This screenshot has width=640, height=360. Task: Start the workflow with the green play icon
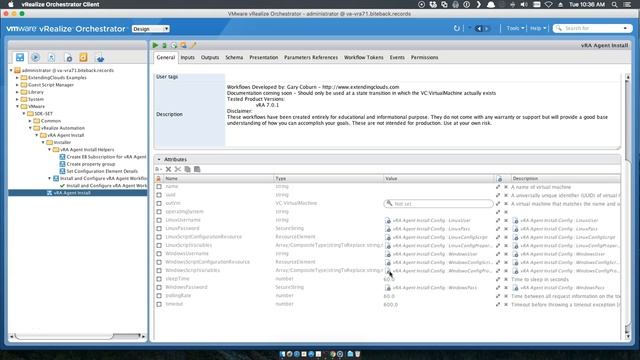pyautogui.click(x=155, y=45)
